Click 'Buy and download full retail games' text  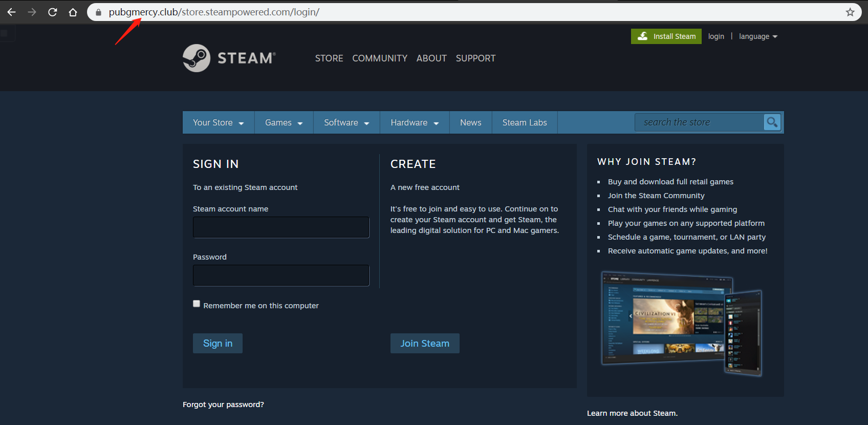click(670, 182)
